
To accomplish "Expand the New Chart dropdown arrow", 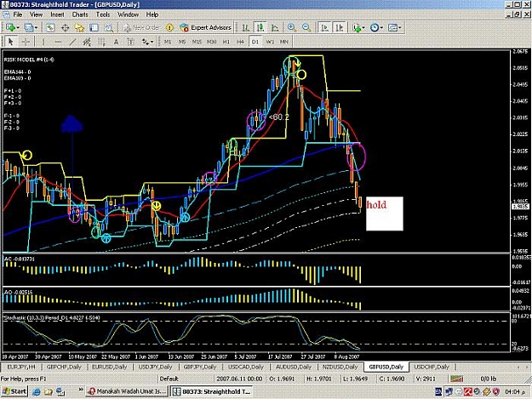I will coord(18,28).
